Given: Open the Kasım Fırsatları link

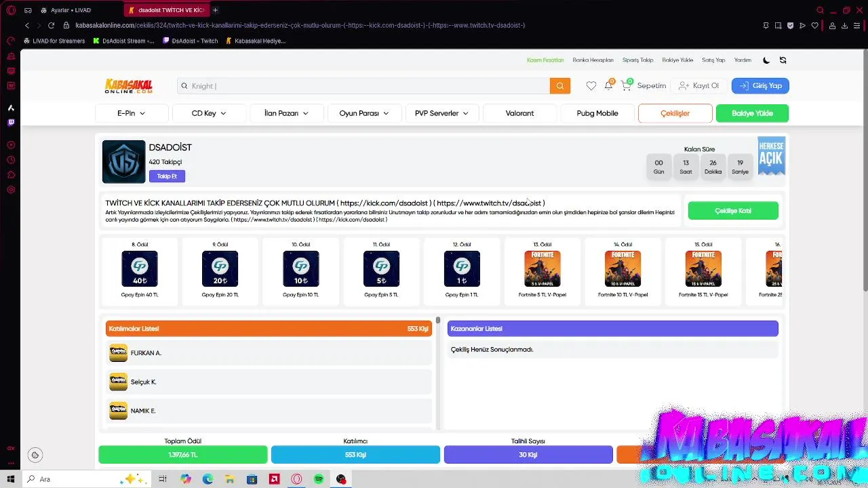Looking at the screenshot, I should point(545,60).
